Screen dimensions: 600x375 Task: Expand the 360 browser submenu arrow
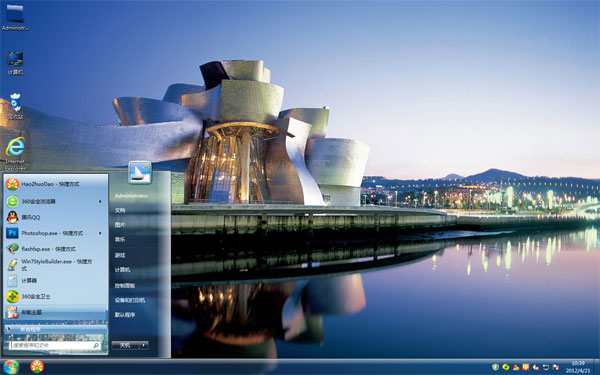click(100, 201)
